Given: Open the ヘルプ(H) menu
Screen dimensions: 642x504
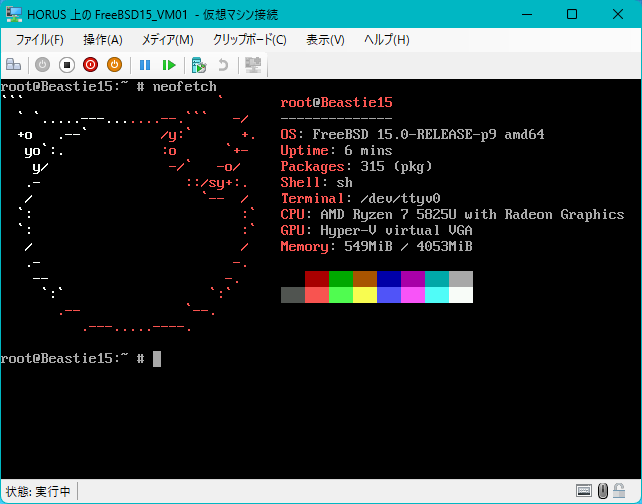Looking at the screenshot, I should [x=387, y=40].
